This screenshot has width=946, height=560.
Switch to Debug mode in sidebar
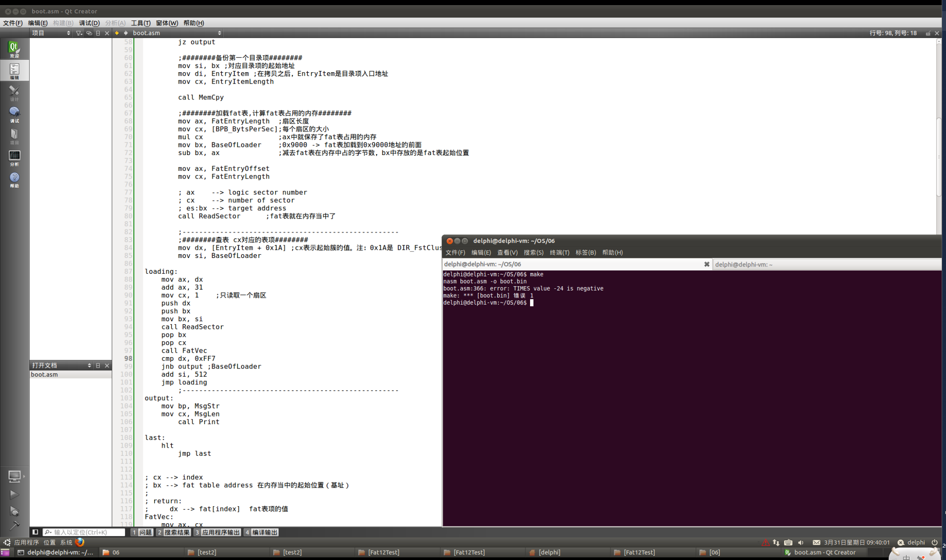(14, 114)
